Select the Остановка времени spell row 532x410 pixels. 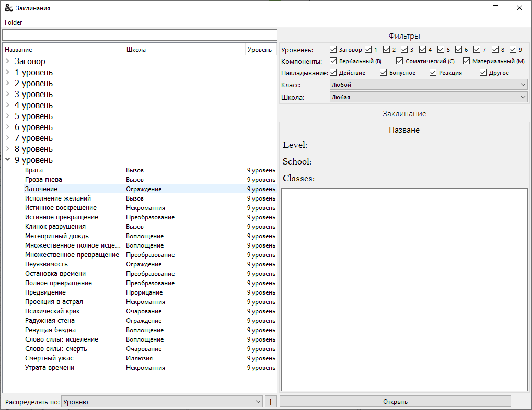tap(55, 274)
